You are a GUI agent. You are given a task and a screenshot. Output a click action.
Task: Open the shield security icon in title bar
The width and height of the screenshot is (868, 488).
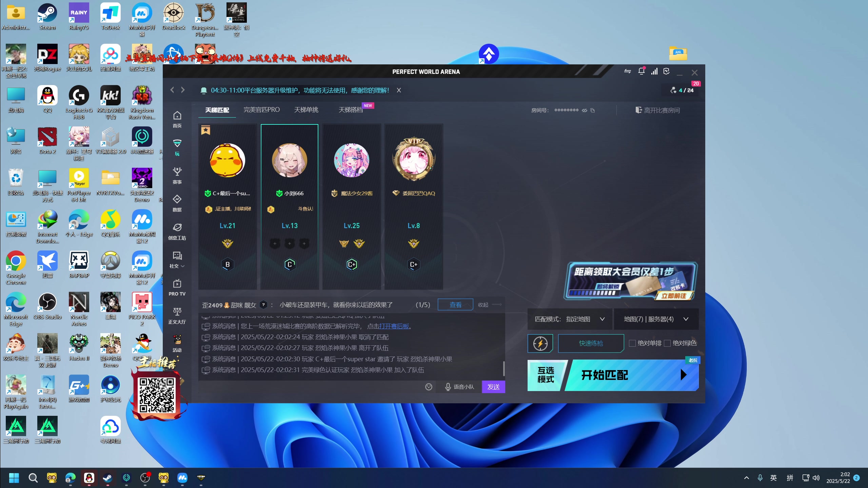(x=667, y=72)
